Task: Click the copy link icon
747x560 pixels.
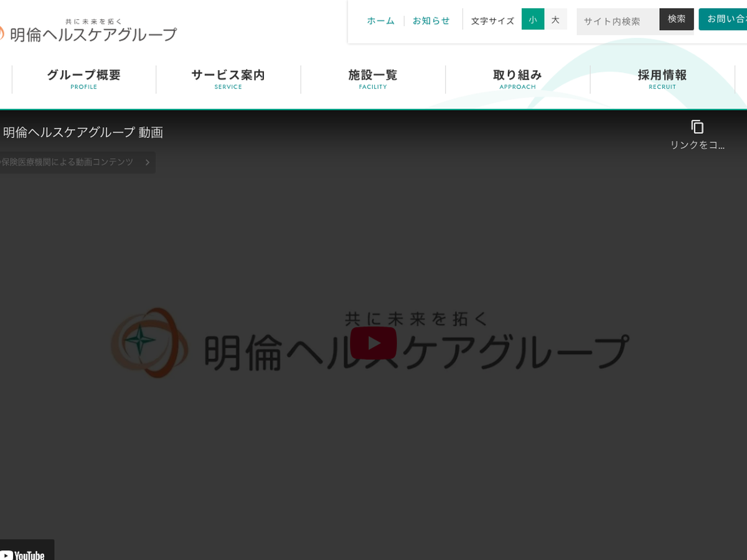Action: tap(697, 127)
